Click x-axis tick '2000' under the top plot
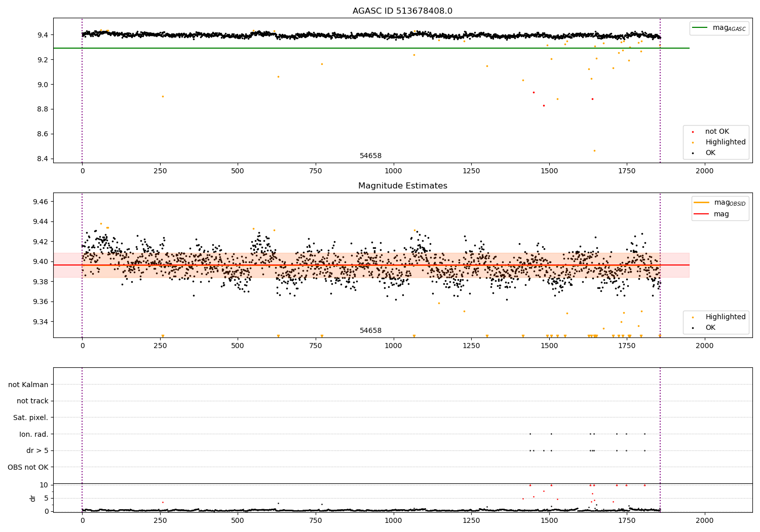Screen dimensions: 760x532 click(704, 171)
